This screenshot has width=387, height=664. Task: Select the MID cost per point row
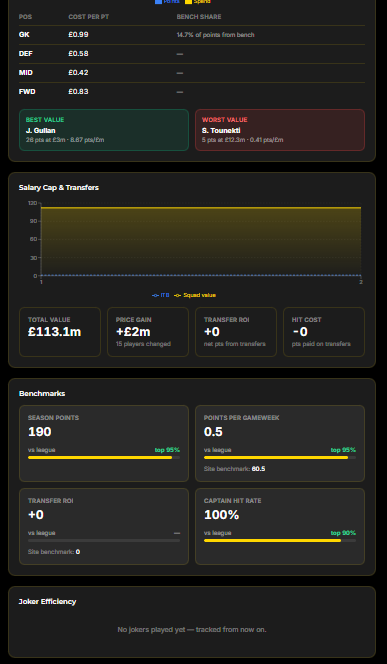[192, 73]
